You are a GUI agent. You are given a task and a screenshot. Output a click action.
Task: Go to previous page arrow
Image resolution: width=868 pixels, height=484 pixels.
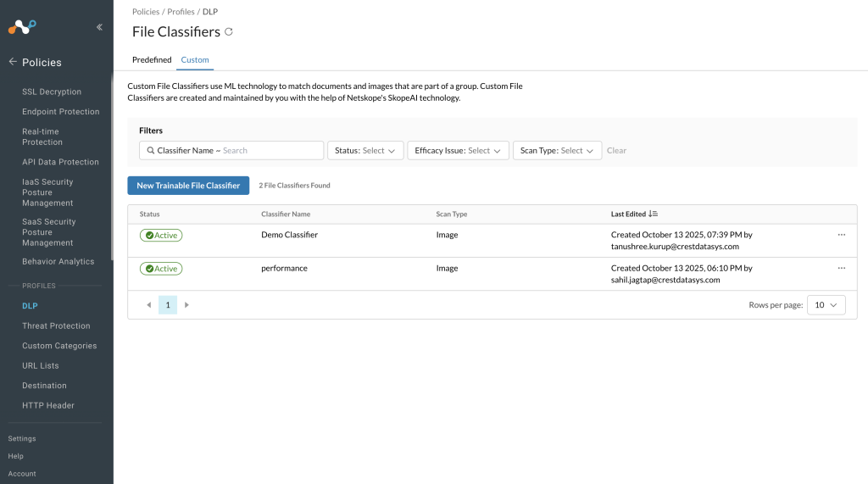coord(149,305)
